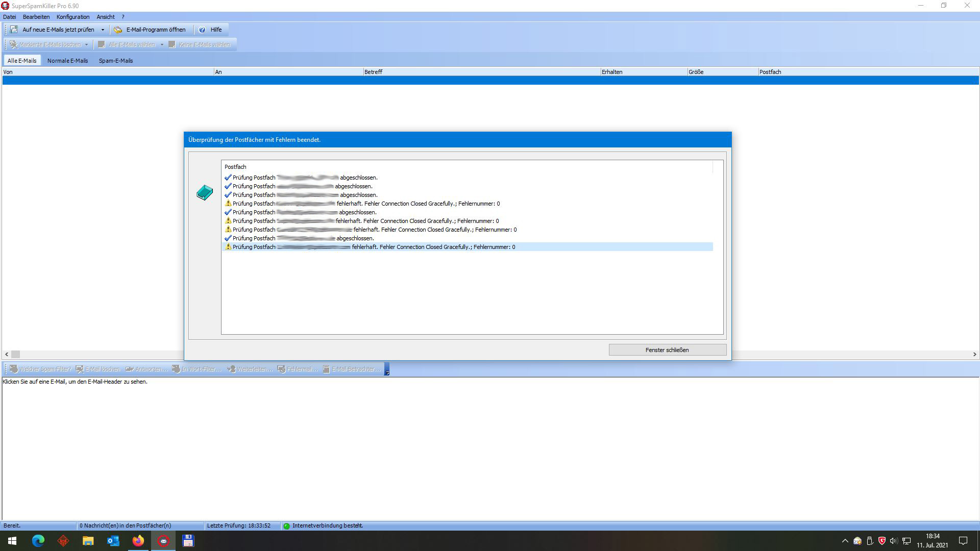Click the 'Fehlermail...' toolbar icon
Viewport: 980px width, 551px height.
click(x=281, y=369)
